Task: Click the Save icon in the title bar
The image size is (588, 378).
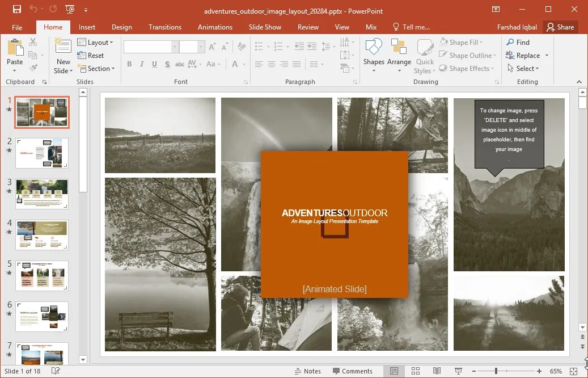Action: (17, 10)
